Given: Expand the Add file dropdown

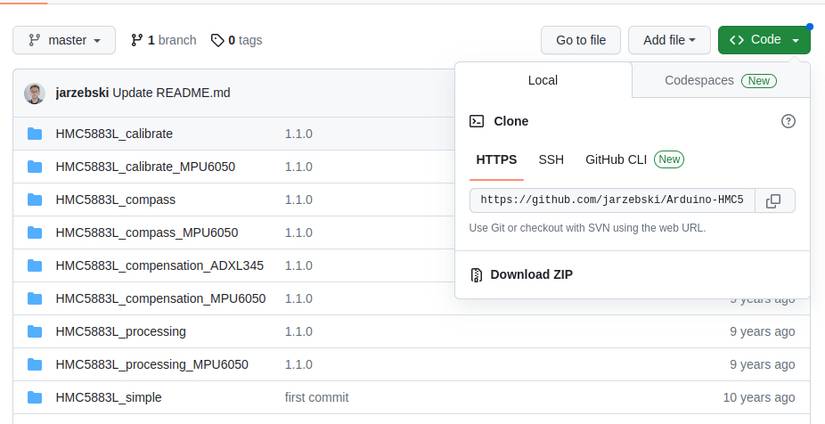Looking at the screenshot, I should 669,40.
